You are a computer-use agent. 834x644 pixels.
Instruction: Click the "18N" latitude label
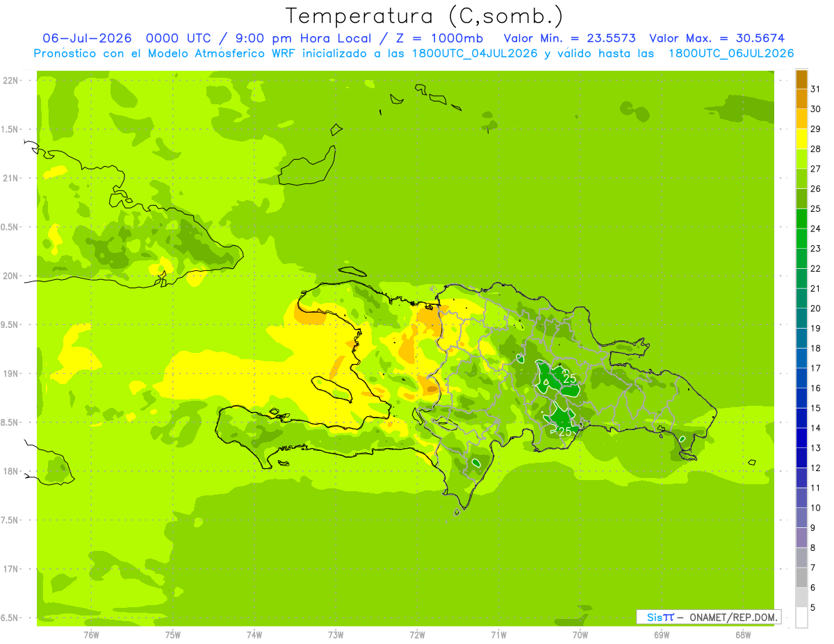click(x=10, y=471)
